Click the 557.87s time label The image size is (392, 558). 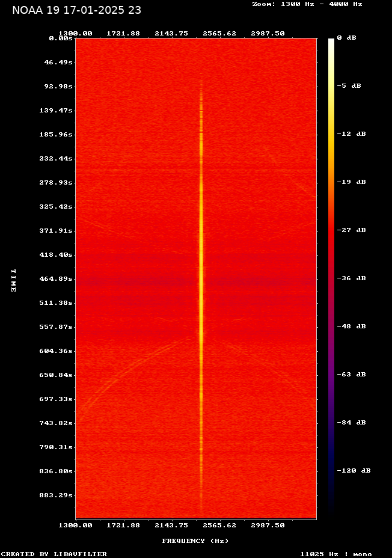pos(56,327)
